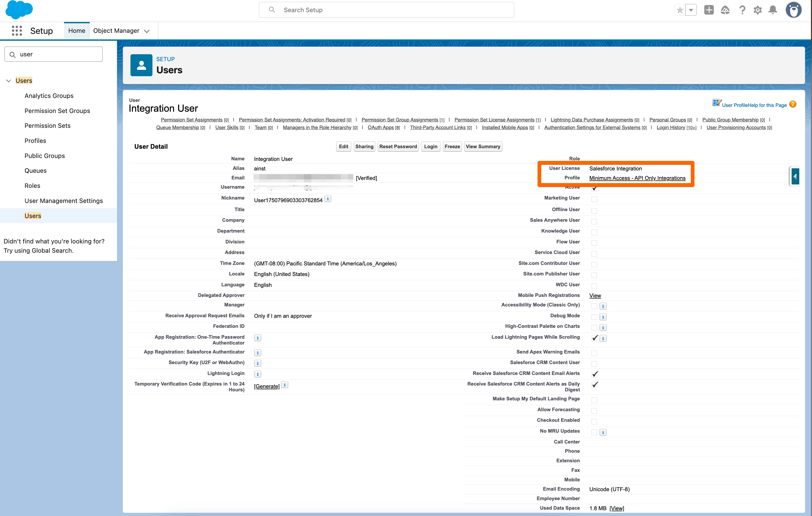This screenshot has height=516, width=812.
Task: Select Permission Sets in sidebar
Action: pos(47,126)
